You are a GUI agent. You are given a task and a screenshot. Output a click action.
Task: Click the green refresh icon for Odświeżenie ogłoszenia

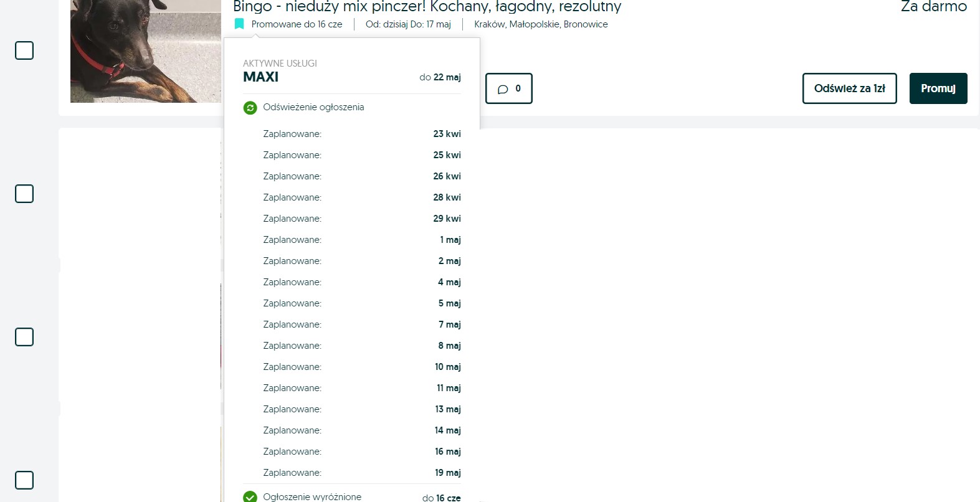pos(250,108)
